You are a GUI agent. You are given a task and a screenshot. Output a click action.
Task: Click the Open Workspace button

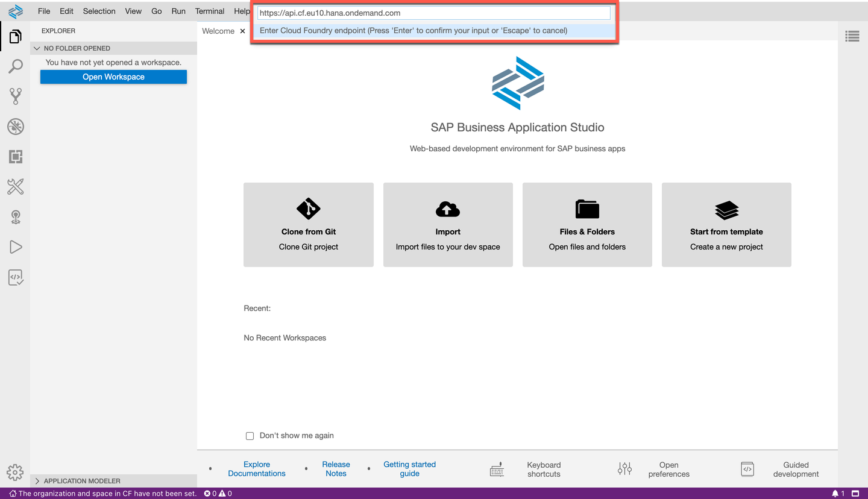pos(113,77)
